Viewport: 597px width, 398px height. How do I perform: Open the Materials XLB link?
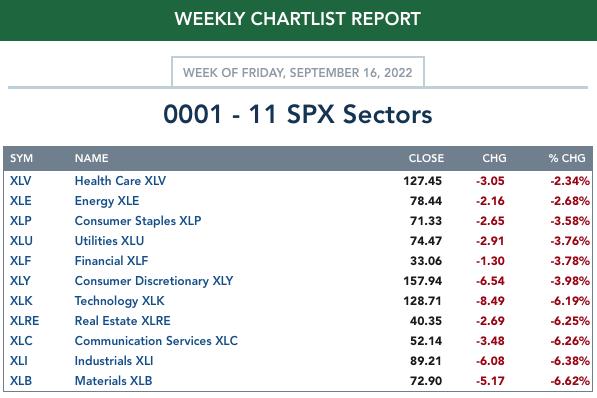coord(113,381)
